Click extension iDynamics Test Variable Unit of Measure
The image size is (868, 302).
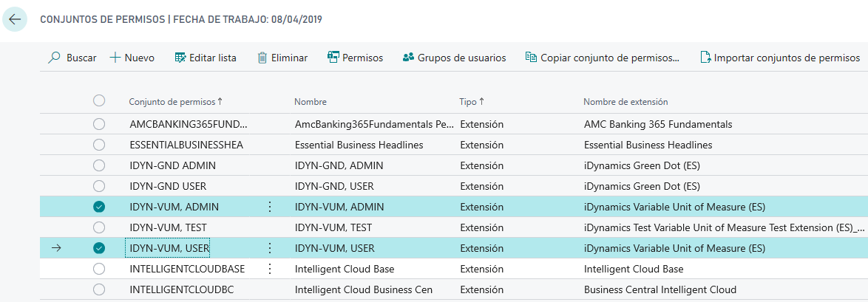725,227
